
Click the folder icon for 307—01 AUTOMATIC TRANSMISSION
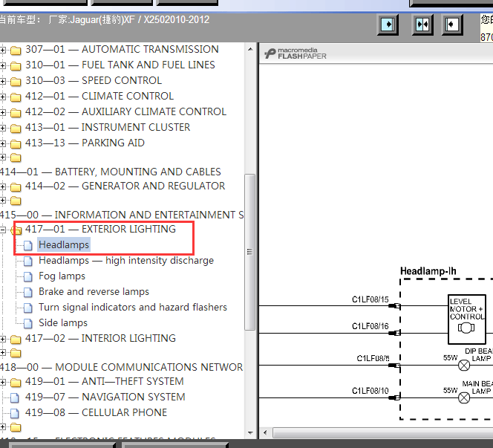point(16,50)
